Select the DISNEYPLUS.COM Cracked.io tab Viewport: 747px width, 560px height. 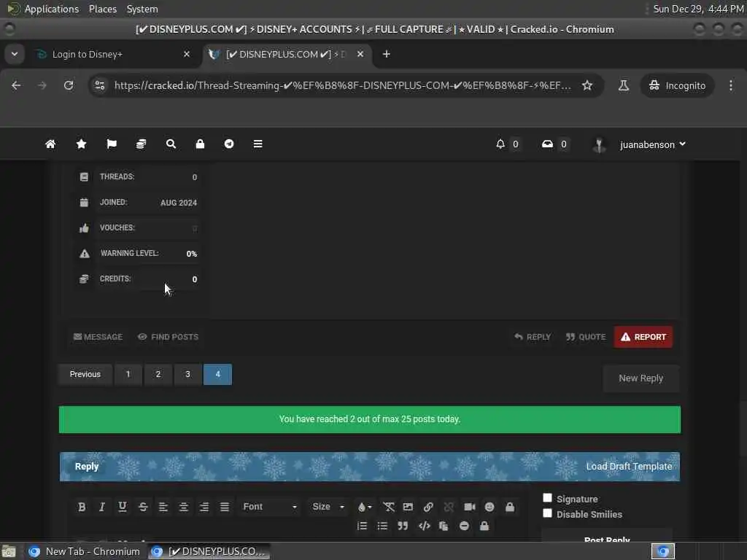[287, 54]
